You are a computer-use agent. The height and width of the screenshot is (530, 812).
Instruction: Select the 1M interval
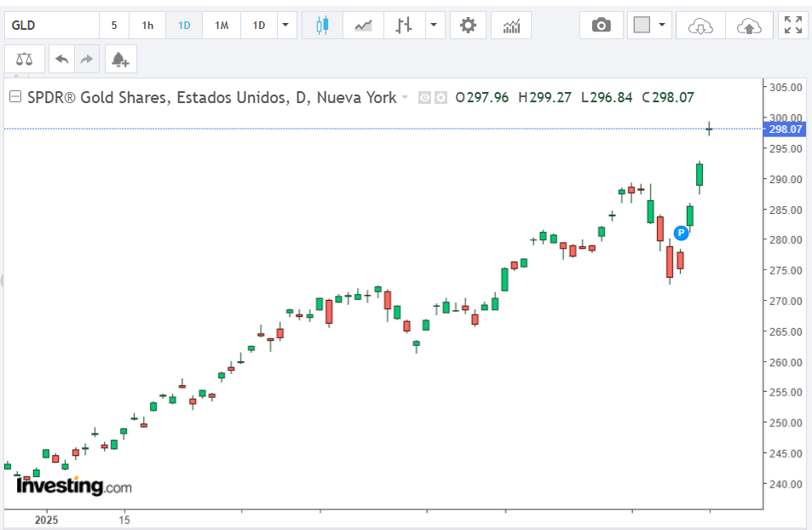pos(222,26)
